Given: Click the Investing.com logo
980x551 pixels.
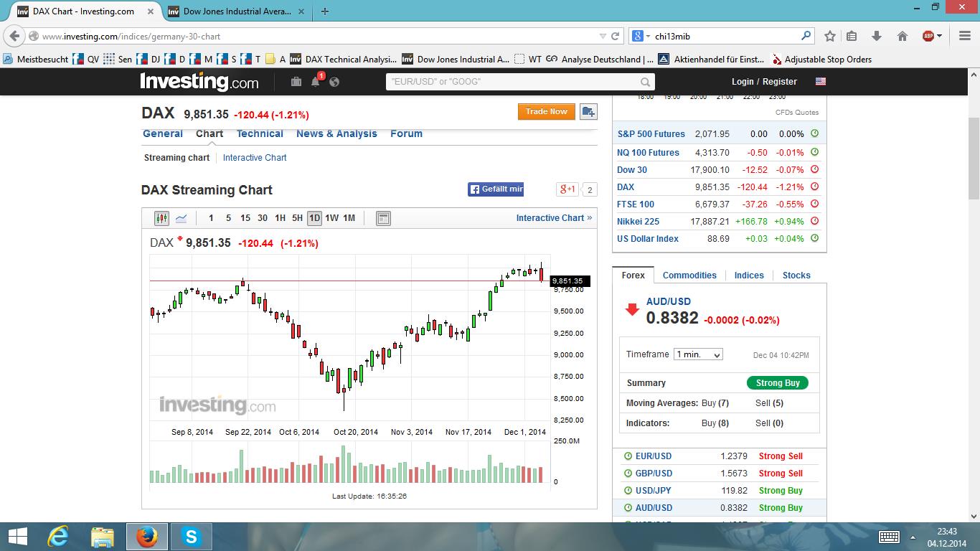Looking at the screenshot, I should (199, 81).
